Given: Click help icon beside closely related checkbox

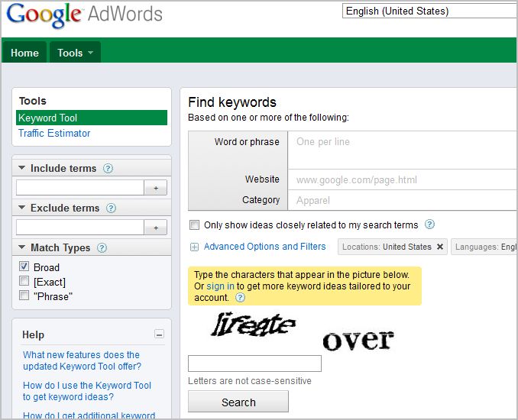Looking at the screenshot, I should (x=429, y=225).
